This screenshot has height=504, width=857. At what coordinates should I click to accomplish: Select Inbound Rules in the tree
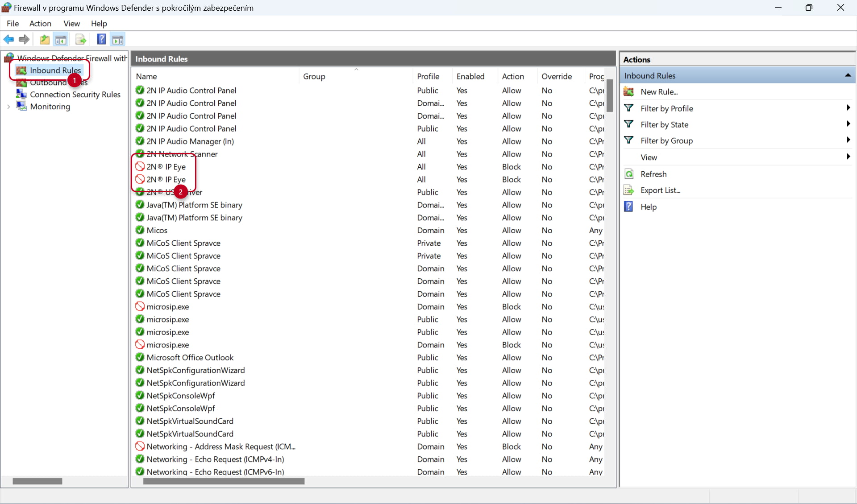55,70
